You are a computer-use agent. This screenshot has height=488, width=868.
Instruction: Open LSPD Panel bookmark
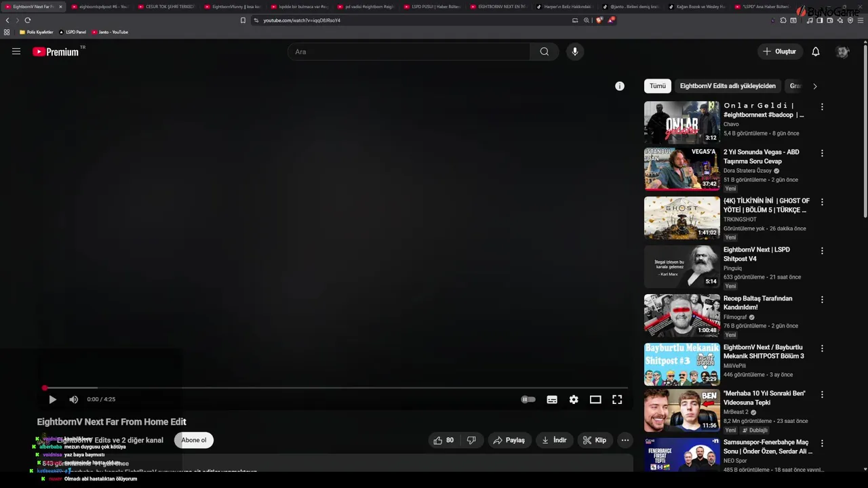(x=73, y=32)
